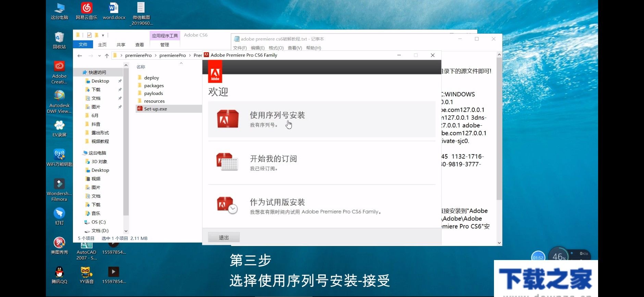The image size is (644, 297).
Task: Open the 管理 ribbon tab
Action: 165,45
